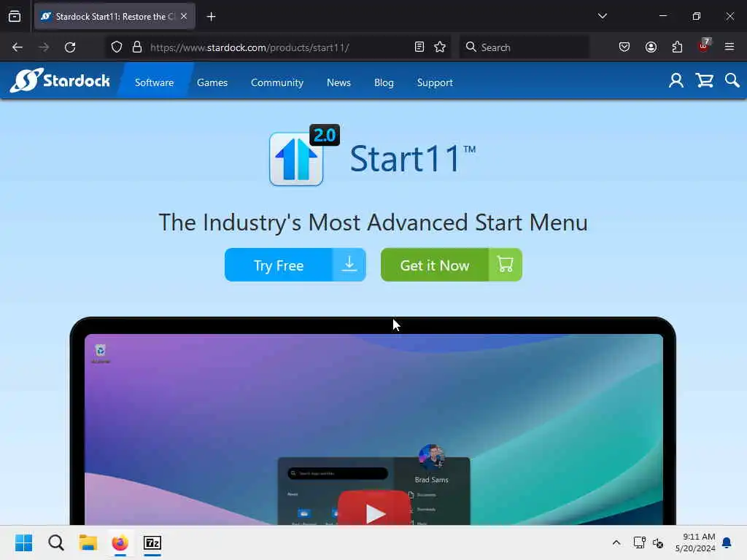
Task: Show hidden system tray icons chevron
Action: pyautogui.click(x=616, y=542)
